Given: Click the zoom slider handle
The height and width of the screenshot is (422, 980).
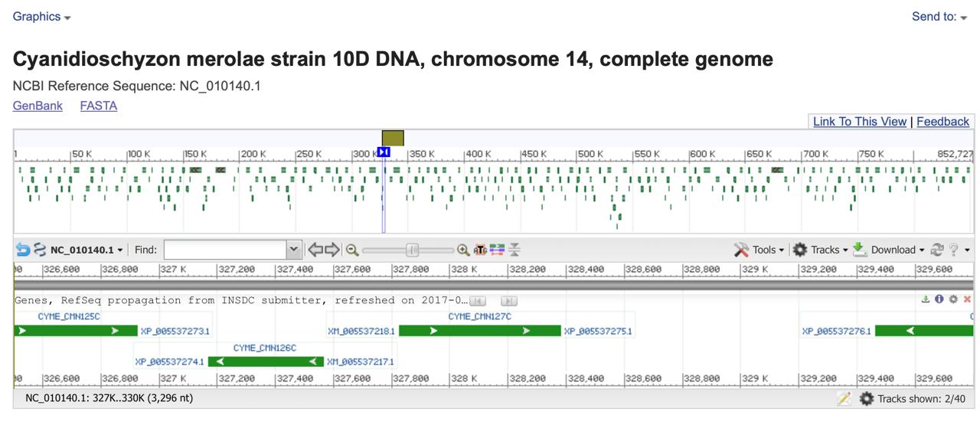Looking at the screenshot, I should 412,250.
